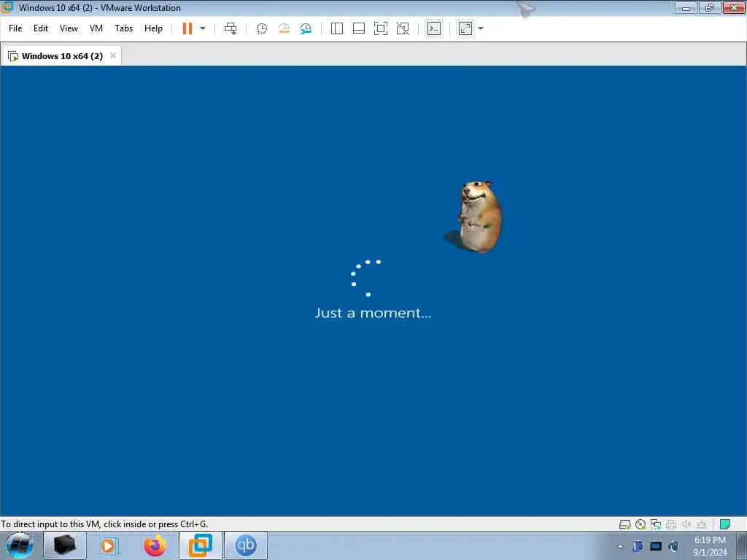Open qBittorrent from the taskbar
747x560 pixels.
[246, 545]
